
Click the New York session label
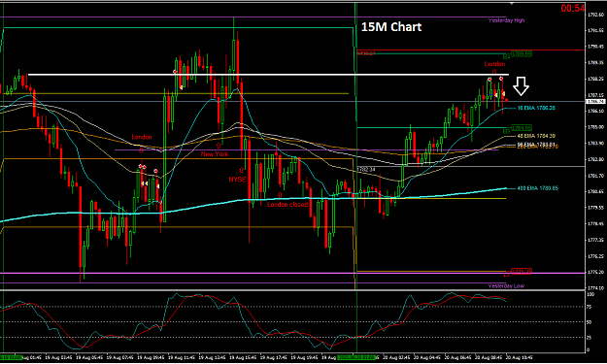coord(215,154)
